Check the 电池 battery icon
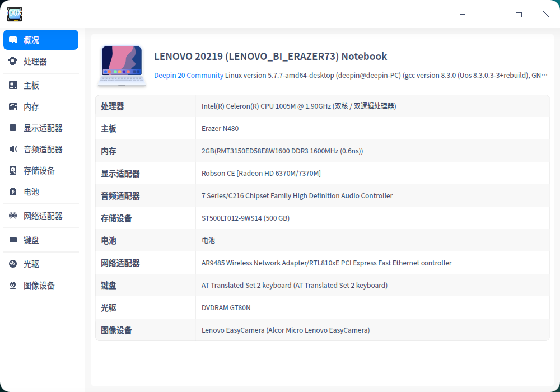This screenshot has width=560, height=392. pyautogui.click(x=12, y=192)
